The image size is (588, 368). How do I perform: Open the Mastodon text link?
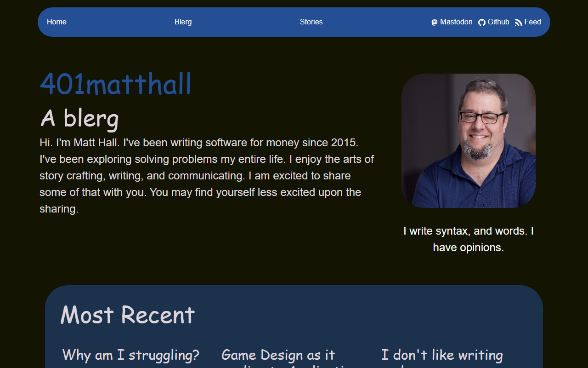point(456,22)
